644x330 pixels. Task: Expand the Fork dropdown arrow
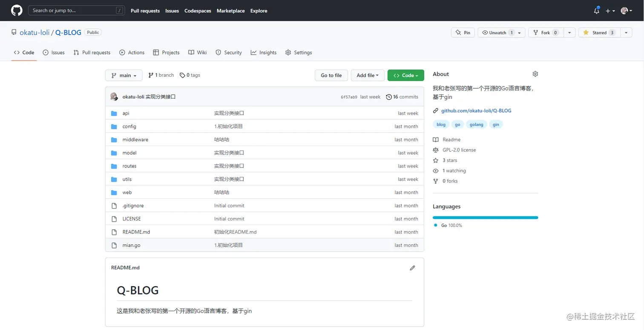569,33
